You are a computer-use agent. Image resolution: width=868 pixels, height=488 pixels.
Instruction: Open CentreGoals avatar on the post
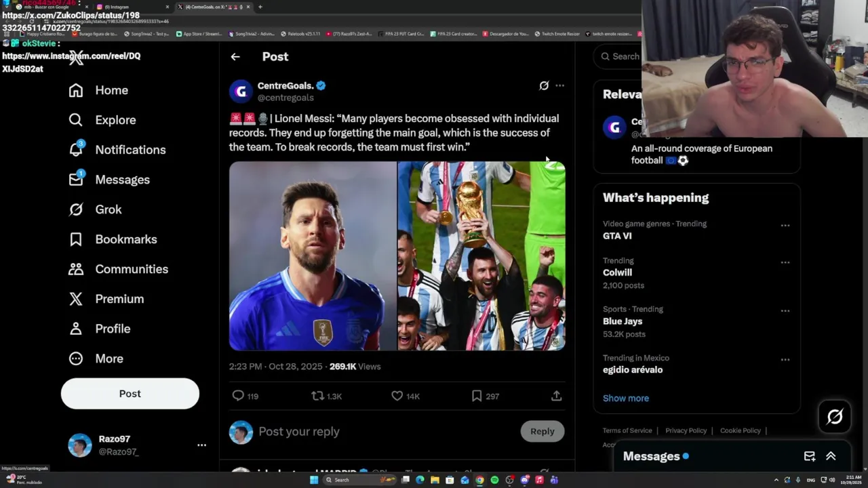point(241,91)
